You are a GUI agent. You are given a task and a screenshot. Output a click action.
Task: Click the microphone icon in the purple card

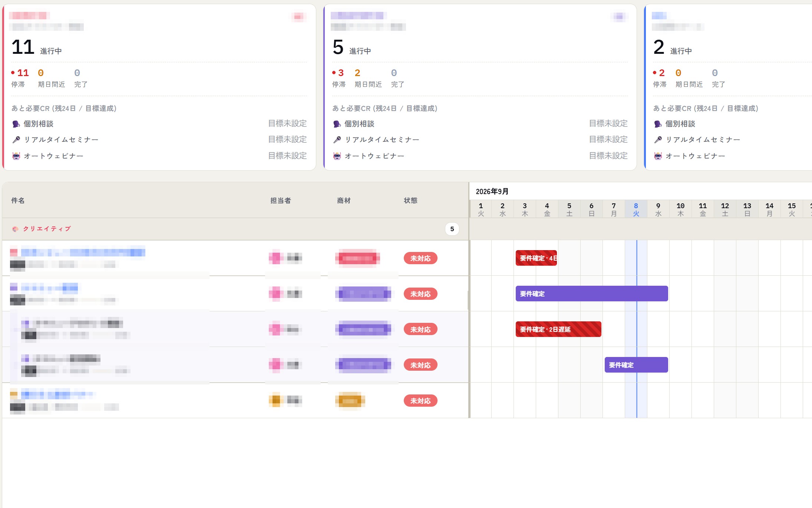click(x=337, y=140)
